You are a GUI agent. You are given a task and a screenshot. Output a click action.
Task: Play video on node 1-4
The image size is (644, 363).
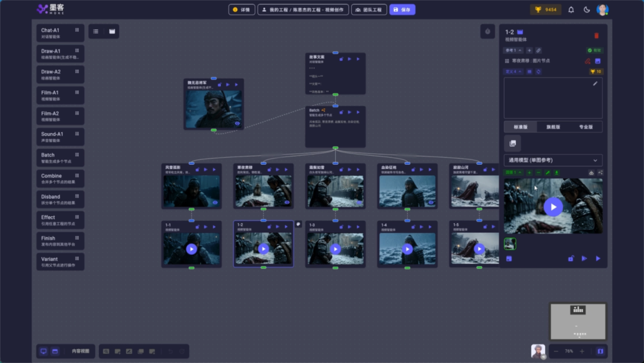[x=407, y=249]
